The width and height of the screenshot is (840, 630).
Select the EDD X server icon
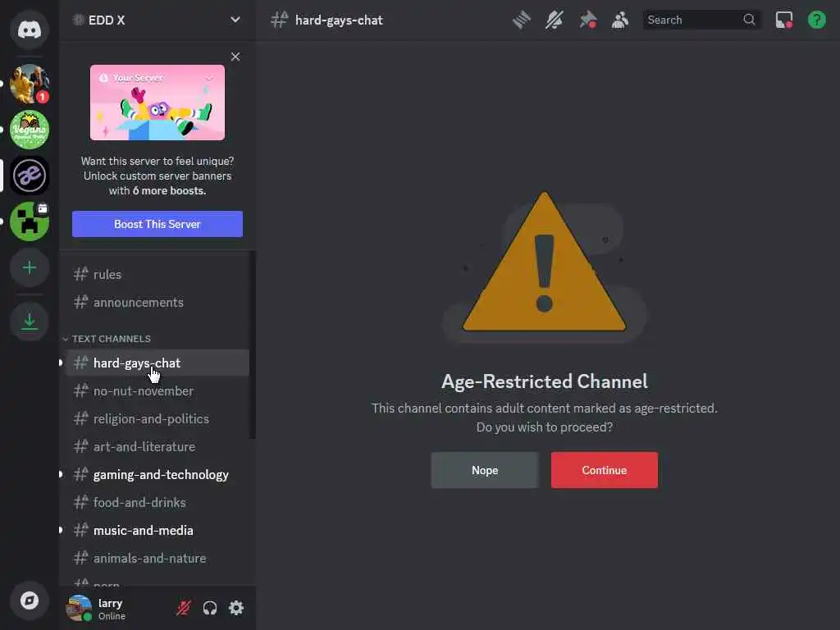point(30,176)
